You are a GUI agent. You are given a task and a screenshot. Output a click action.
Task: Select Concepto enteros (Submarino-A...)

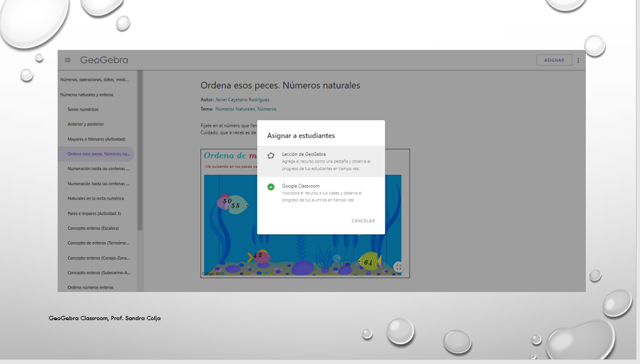(x=99, y=273)
